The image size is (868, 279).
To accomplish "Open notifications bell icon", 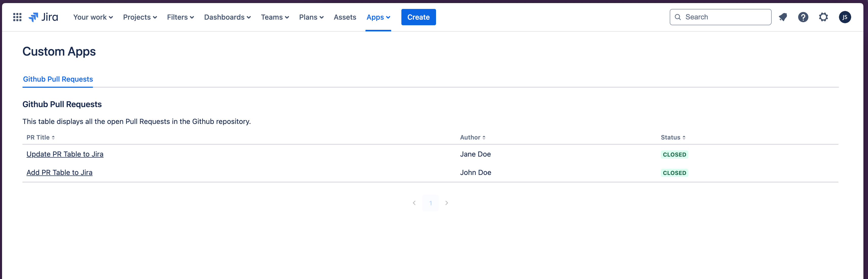I will (x=782, y=17).
